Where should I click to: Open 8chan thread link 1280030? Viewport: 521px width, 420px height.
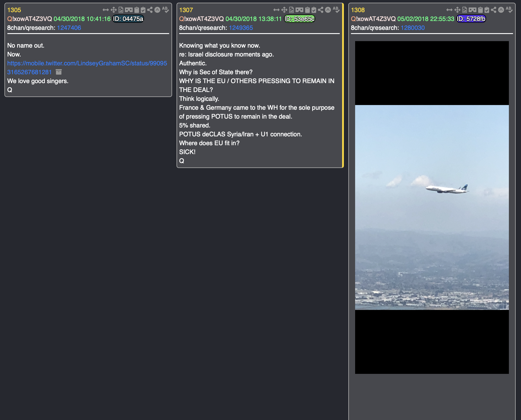pyautogui.click(x=412, y=28)
